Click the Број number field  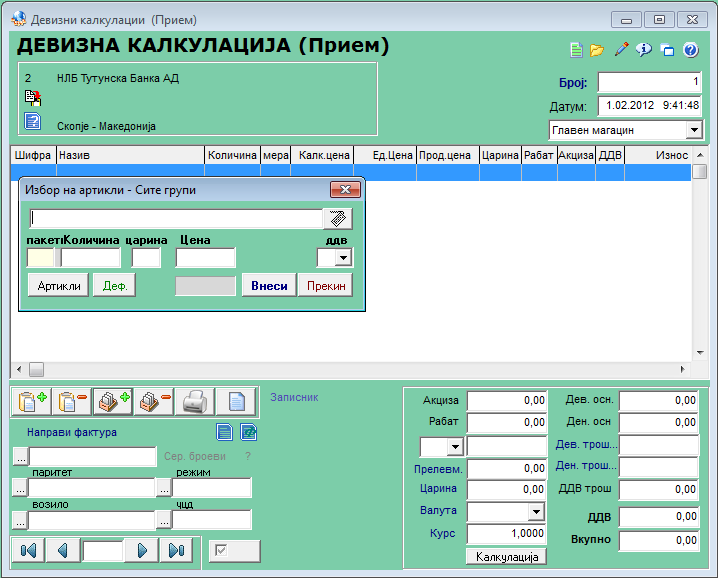pos(649,82)
